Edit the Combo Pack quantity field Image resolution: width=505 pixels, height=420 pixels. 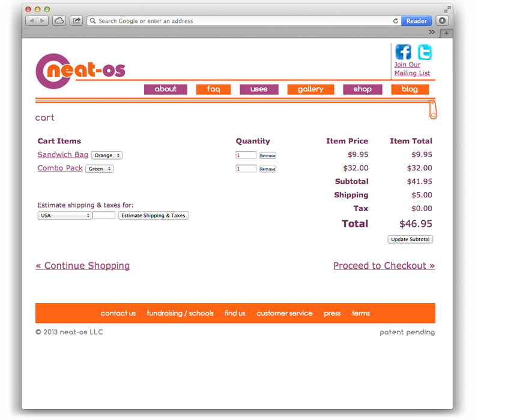[x=246, y=169]
